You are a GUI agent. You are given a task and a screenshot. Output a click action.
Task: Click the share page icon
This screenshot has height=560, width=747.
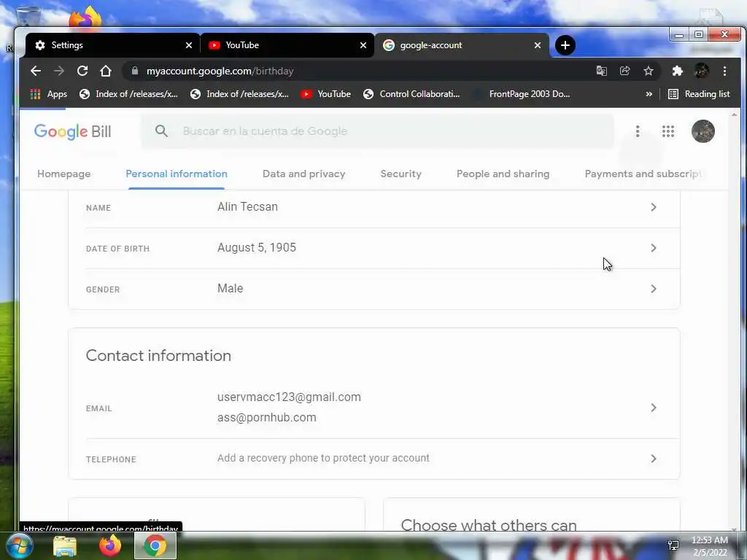point(624,71)
